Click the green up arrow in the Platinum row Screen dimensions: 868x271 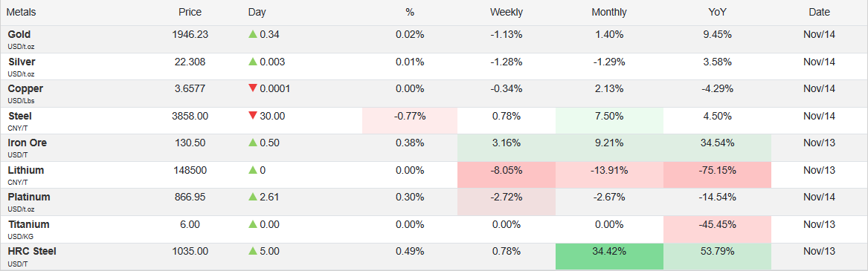252,197
